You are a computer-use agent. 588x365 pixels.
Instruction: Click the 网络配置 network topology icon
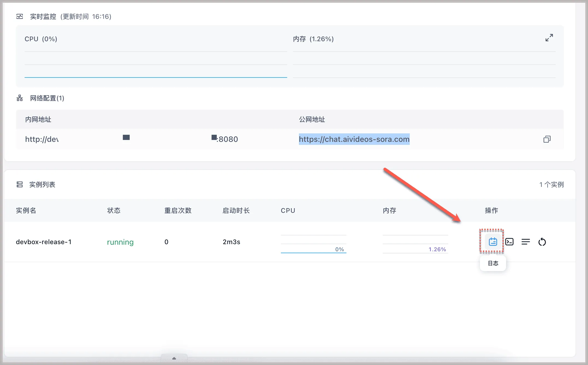[x=20, y=98]
